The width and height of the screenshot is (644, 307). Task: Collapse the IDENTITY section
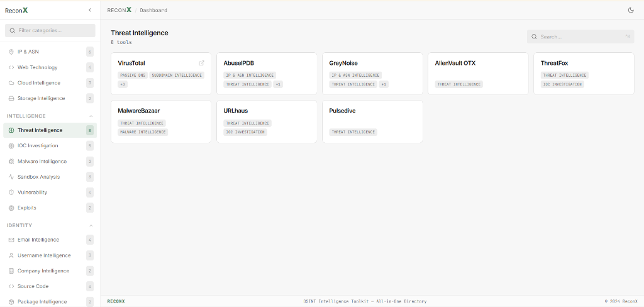[91, 226]
